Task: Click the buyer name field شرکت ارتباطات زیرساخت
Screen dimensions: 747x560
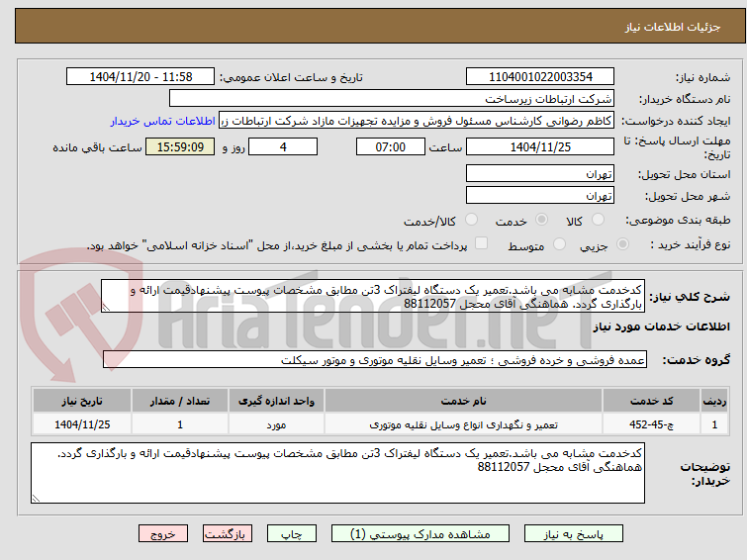Action: (x=392, y=99)
